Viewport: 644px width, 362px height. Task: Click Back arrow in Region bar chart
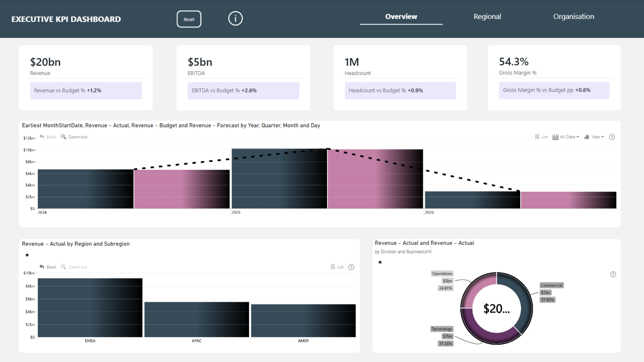click(x=42, y=267)
